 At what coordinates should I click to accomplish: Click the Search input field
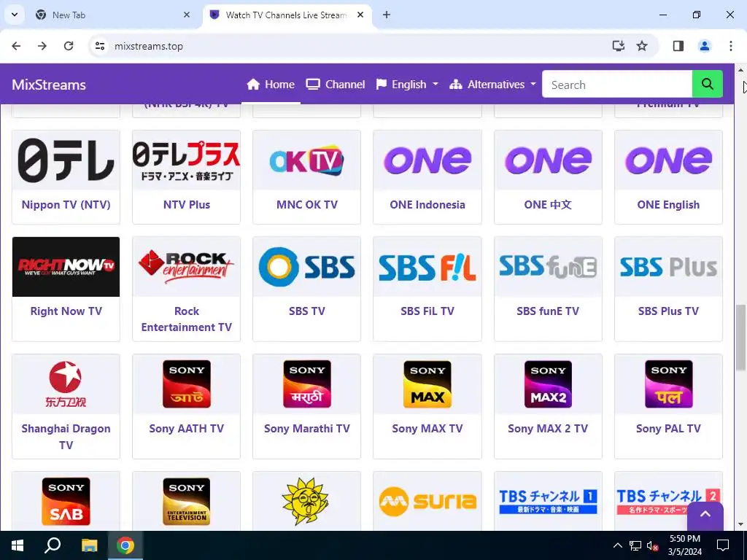click(x=617, y=85)
